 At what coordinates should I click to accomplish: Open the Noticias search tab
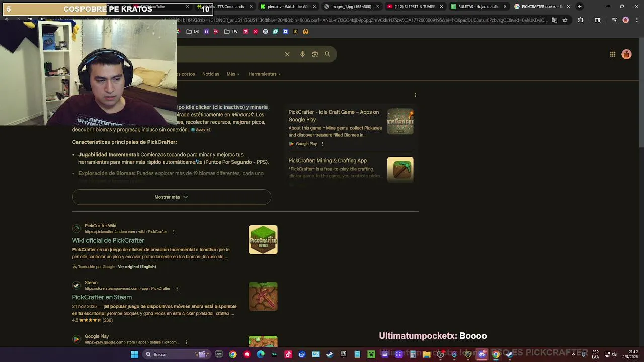(211, 74)
